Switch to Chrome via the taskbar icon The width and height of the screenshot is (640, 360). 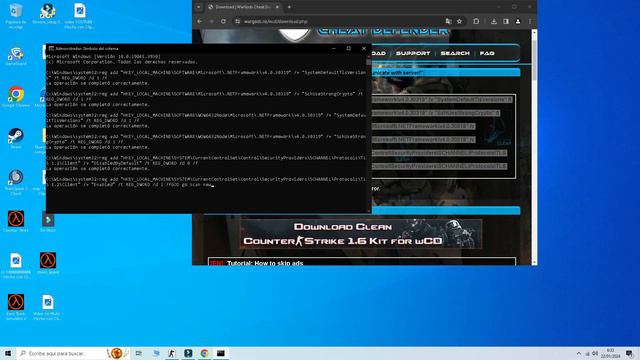coord(204,353)
